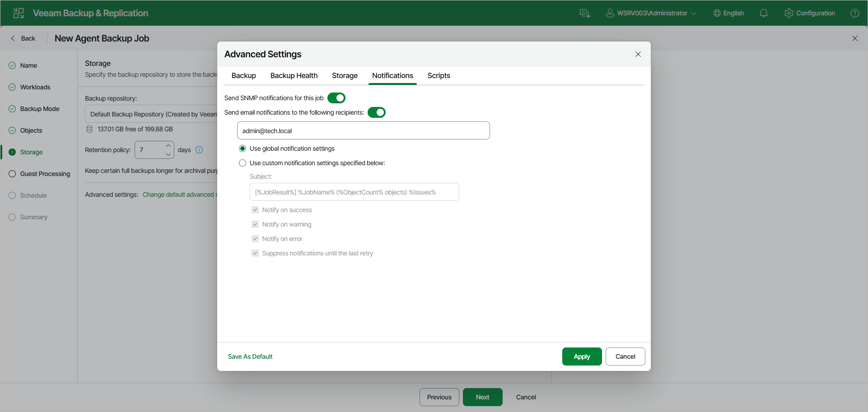Click the Guest Processing step circle icon
The height and width of the screenshot is (412, 868).
[12, 174]
